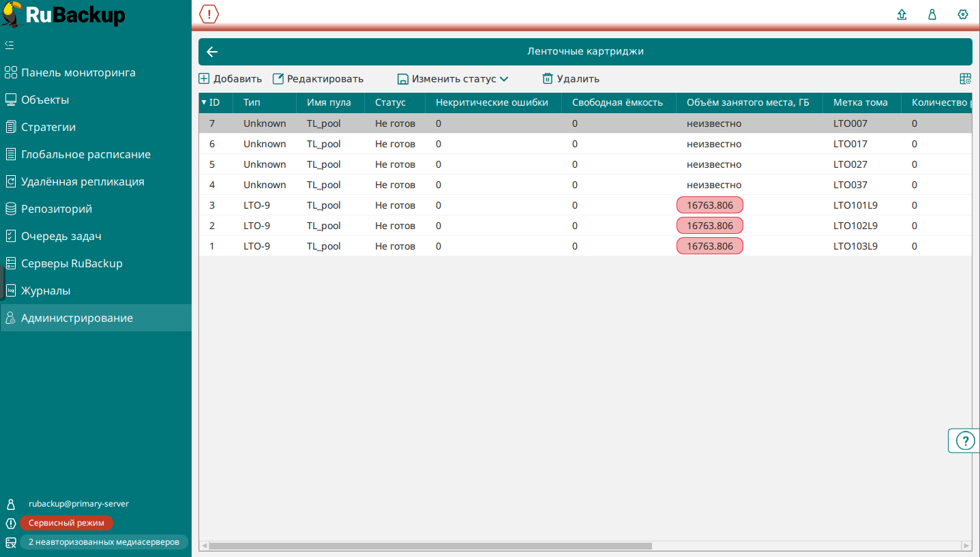Click the horizontal scrollbar below the table
The width and height of the screenshot is (980, 557).
point(430,545)
